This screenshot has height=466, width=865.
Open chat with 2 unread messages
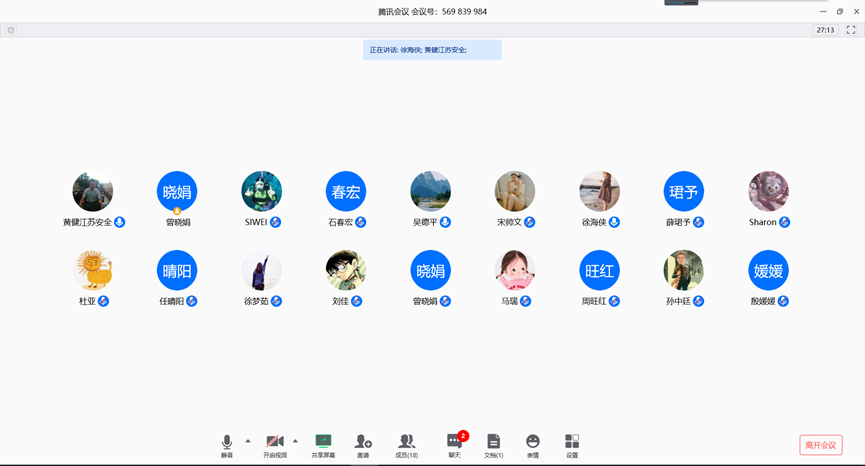[455, 444]
